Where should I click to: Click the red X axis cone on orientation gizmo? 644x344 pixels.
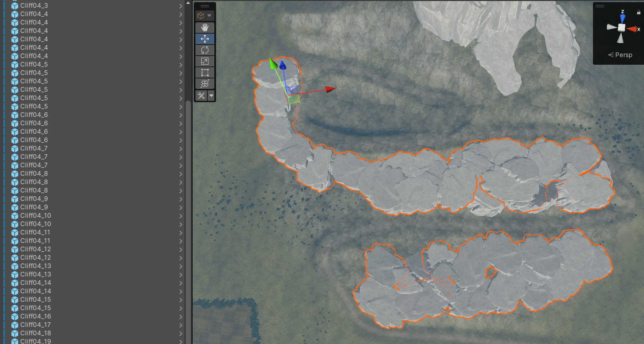[632, 29]
